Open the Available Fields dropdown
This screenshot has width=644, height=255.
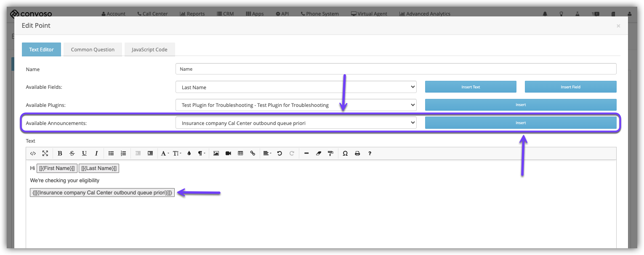(x=295, y=87)
